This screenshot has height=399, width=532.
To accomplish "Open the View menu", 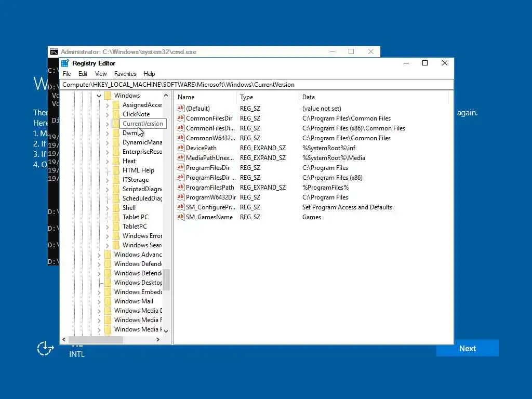I will [x=101, y=74].
